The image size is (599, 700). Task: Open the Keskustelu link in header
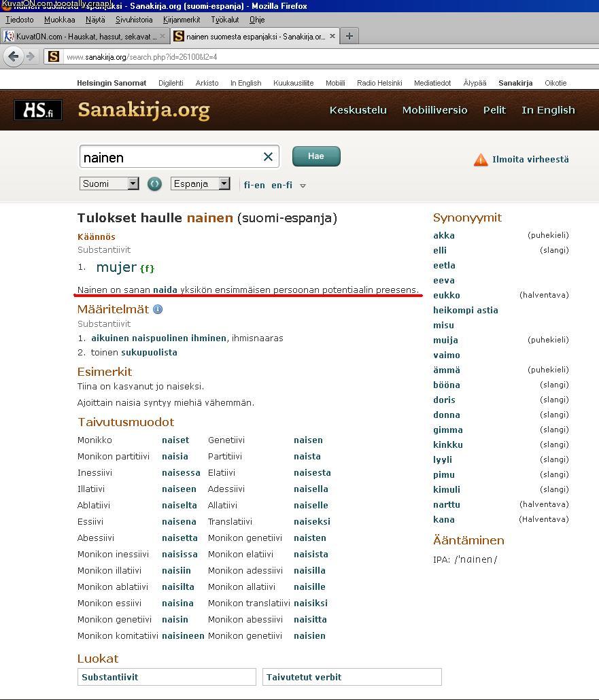click(358, 110)
